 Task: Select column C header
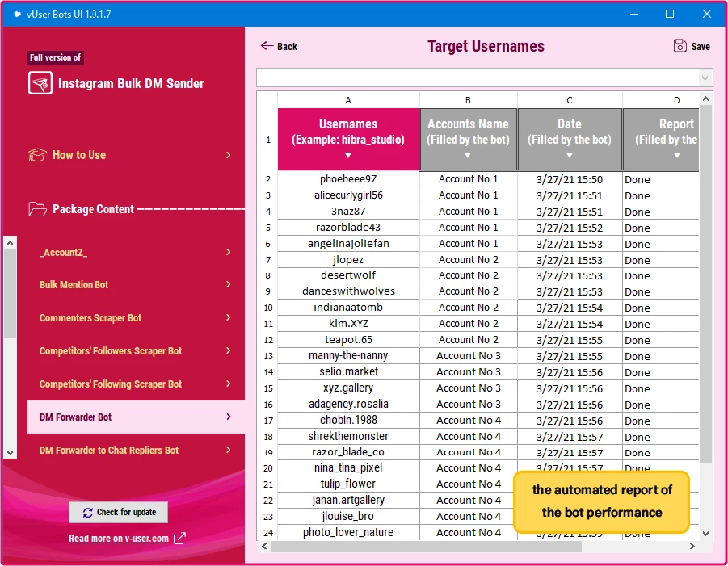pos(570,100)
